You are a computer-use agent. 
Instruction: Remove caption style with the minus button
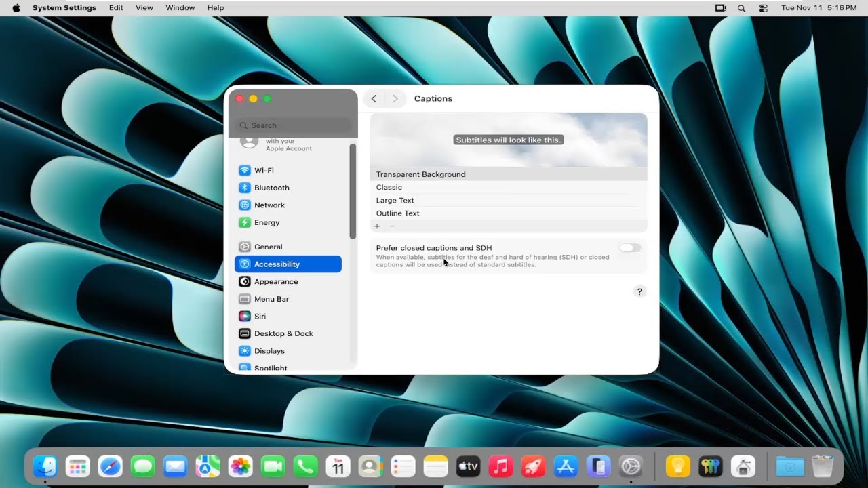[x=392, y=226]
